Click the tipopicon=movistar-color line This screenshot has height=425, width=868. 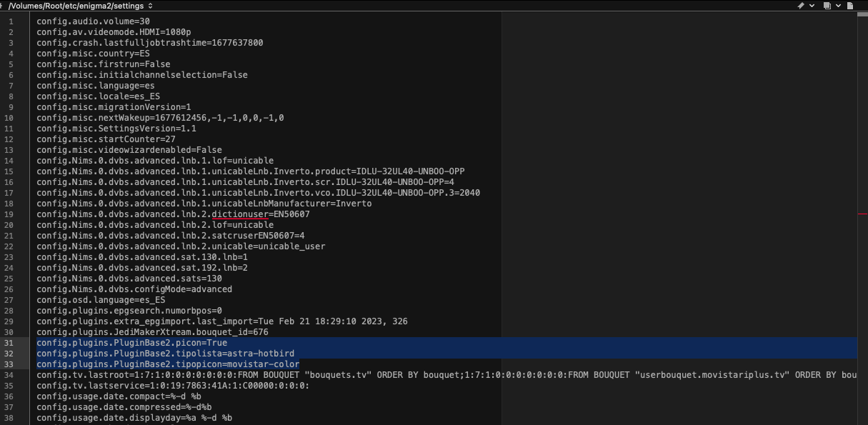pos(168,364)
